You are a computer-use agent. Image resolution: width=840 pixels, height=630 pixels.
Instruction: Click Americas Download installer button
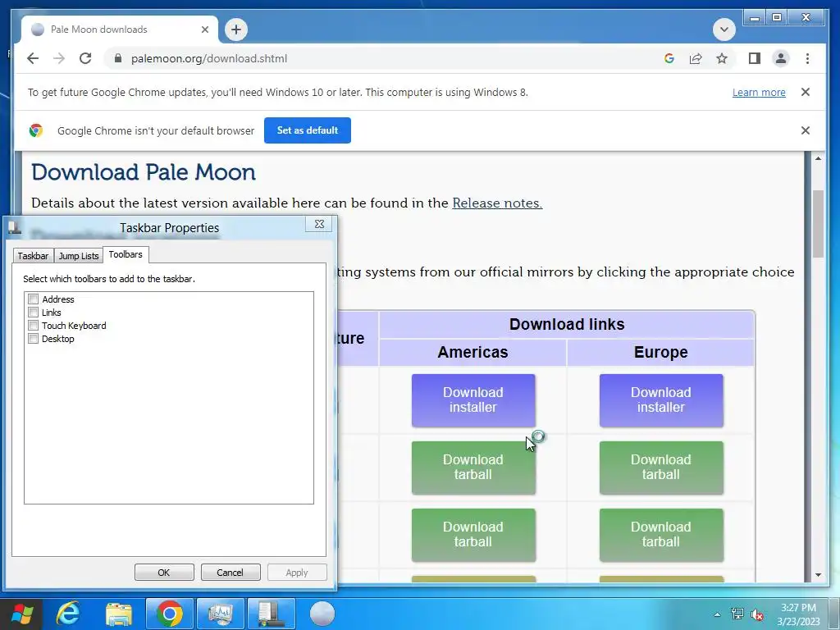[473, 400]
